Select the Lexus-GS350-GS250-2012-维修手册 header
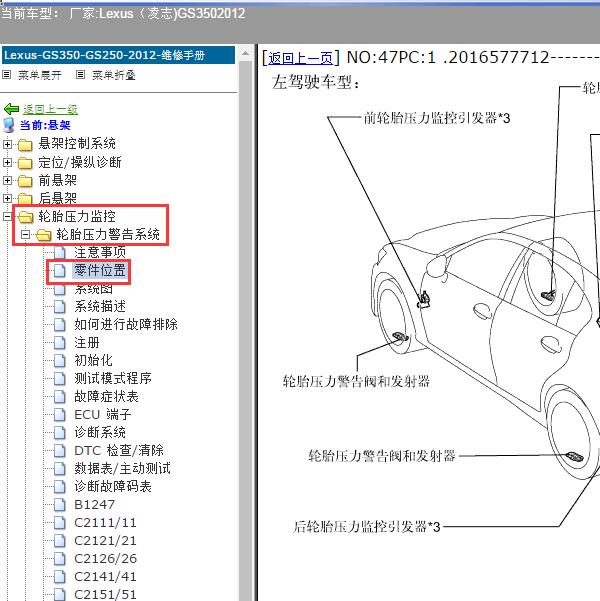Screen dimensions: 600x601 pos(118,55)
